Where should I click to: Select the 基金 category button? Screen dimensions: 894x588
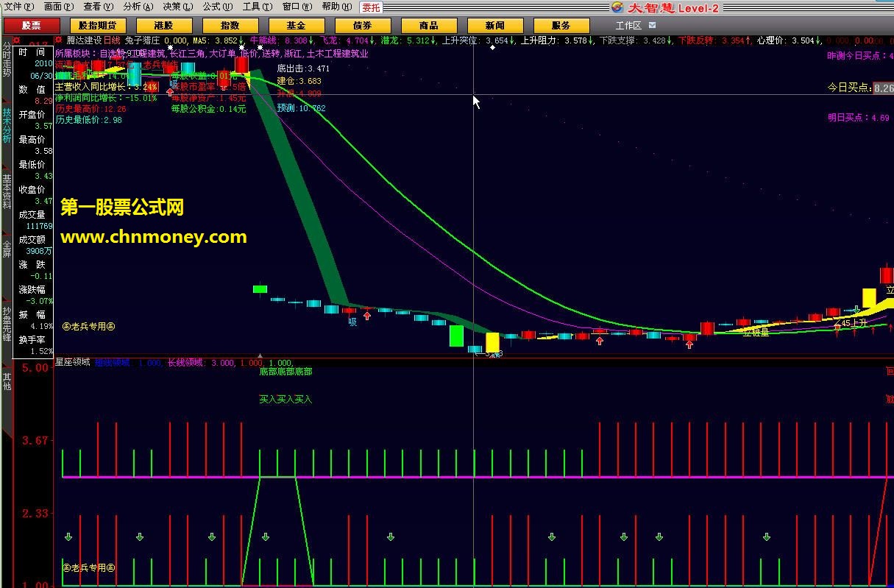[x=297, y=26]
